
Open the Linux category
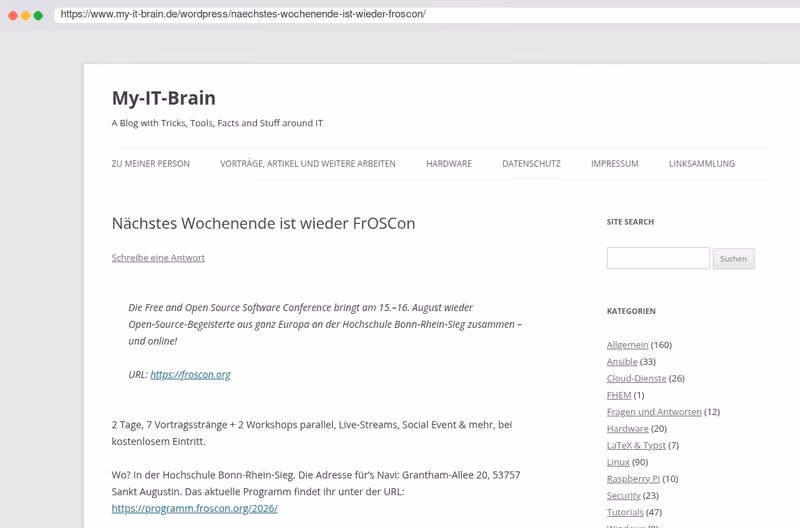(618, 462)
